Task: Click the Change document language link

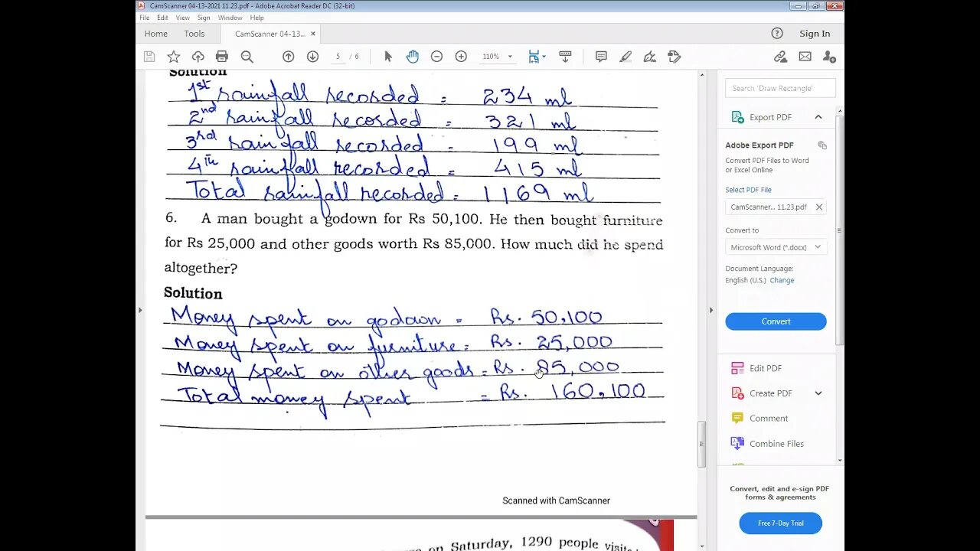Action: 782,280
